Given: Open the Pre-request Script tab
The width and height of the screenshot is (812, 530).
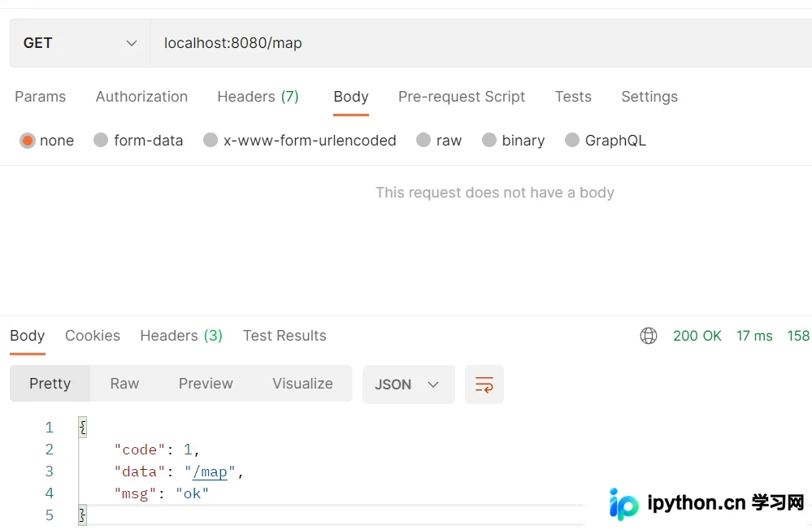Looking at the screenshot, I should (462, 97).
